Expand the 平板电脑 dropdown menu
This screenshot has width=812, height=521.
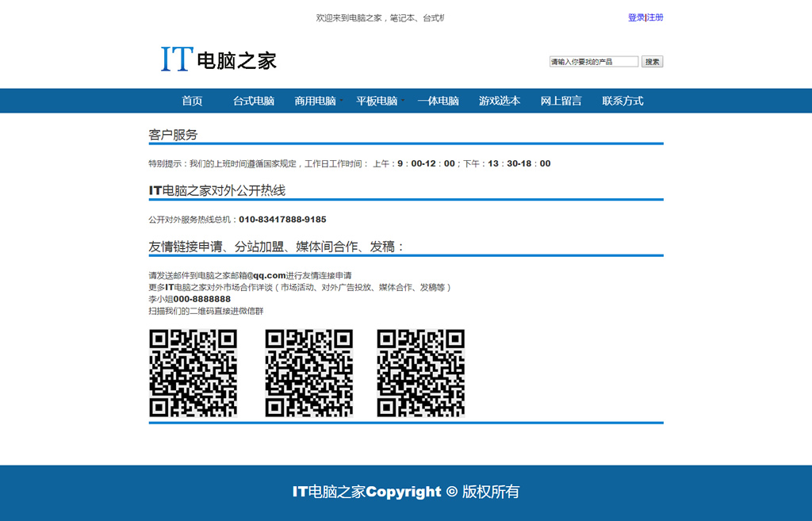377,101
